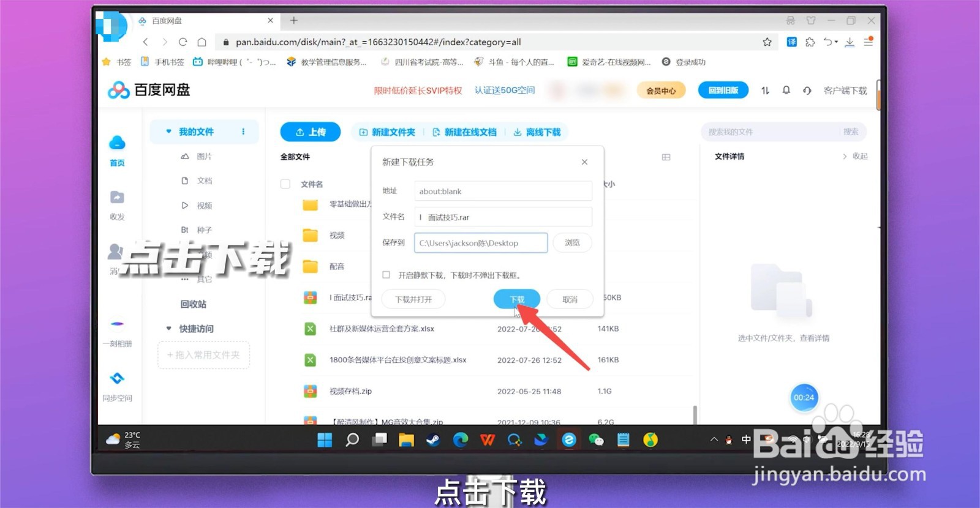This screenshot has height=508, width=980.
Task: Open the notifications bell icon
Action: [786, 90]
